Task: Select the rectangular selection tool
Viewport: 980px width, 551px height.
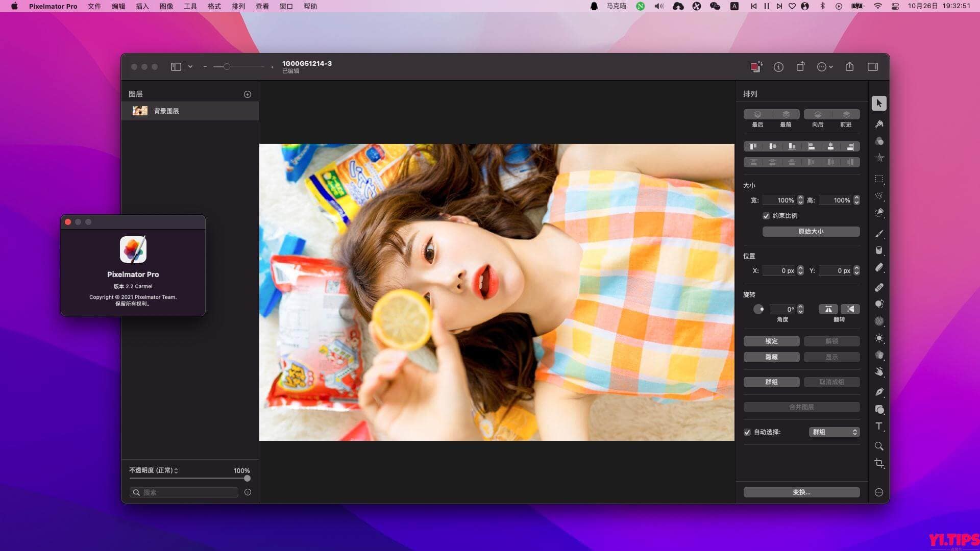Action: coord(879,179)
